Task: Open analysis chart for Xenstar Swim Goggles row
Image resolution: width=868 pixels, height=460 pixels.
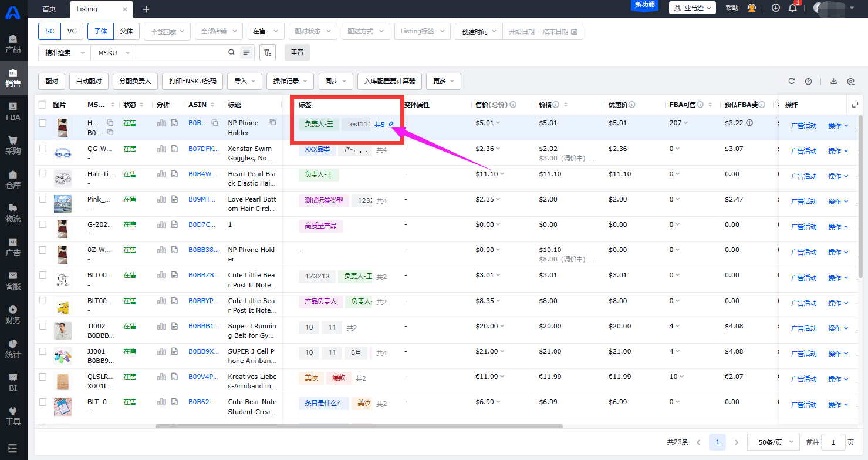Action: (x=161, y=149)
